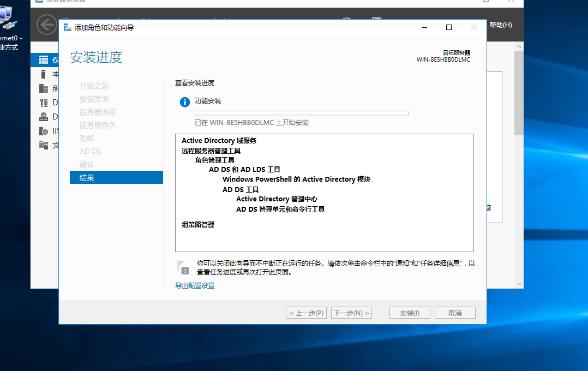Screen dimensions: 588x371
Task: Click the 安装(I) button
Action: tap(409, 312)
